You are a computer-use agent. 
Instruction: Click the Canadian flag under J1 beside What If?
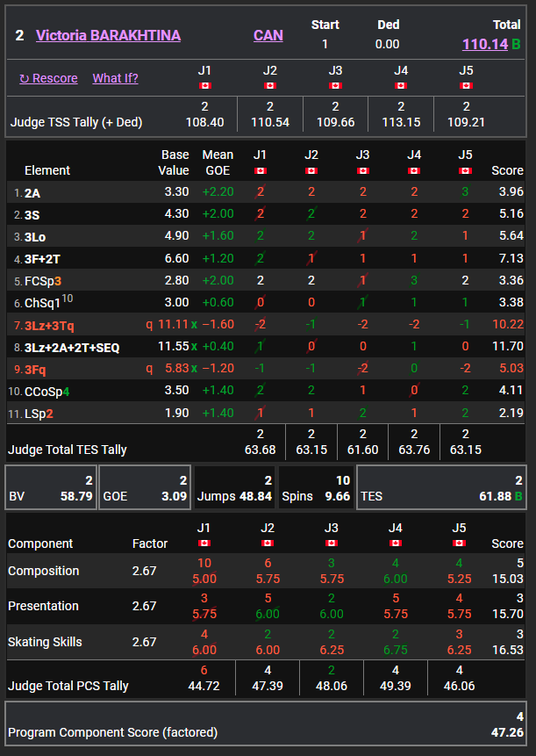pos(205,85)
